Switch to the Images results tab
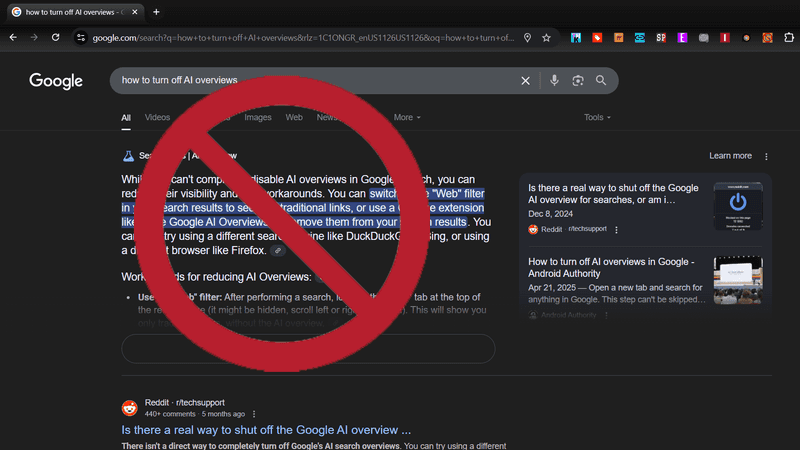This screenshot has width=800, height=450. [258, 117]
